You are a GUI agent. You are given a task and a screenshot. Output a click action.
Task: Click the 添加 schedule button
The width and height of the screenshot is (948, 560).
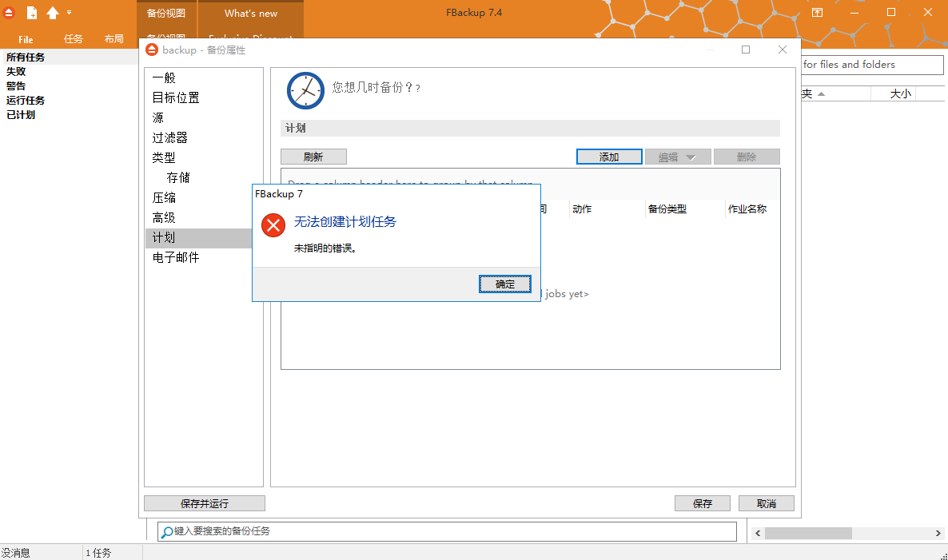click(609, 157)
